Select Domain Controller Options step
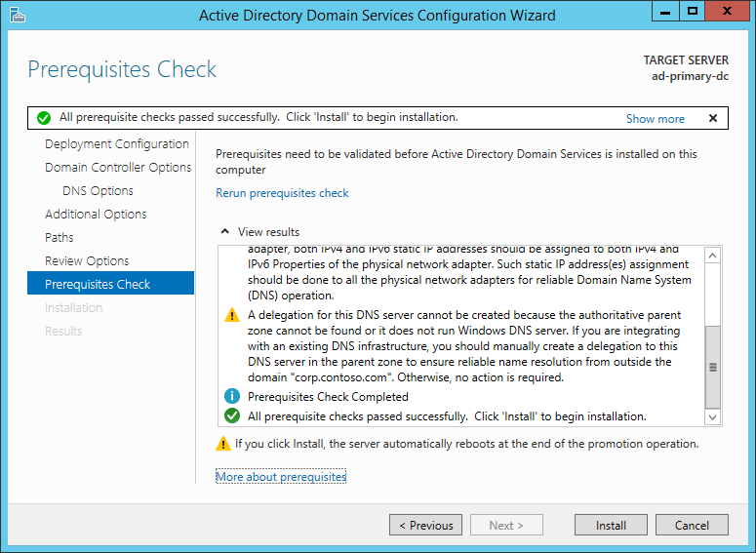Screen dimensions: 756x553 118,168
